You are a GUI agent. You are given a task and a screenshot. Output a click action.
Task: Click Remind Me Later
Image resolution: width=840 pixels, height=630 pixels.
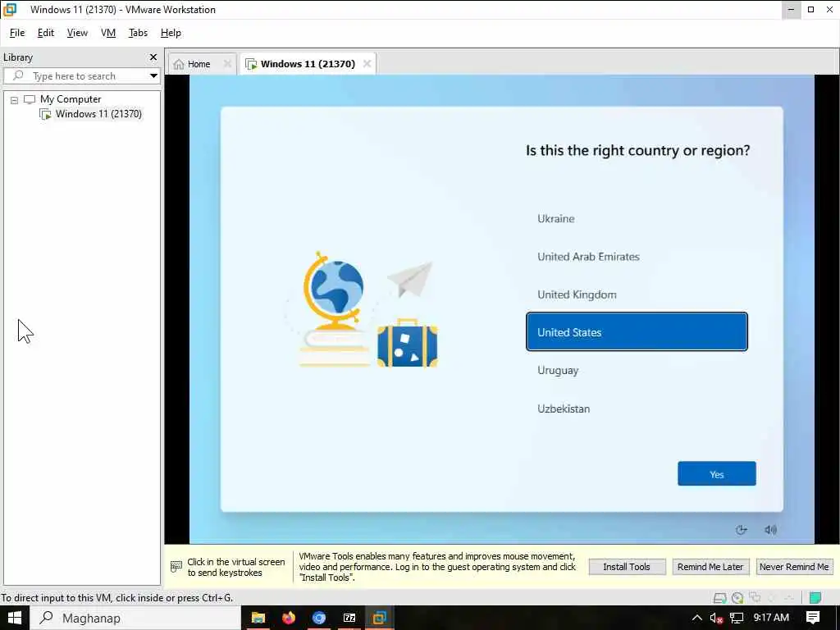710,567
